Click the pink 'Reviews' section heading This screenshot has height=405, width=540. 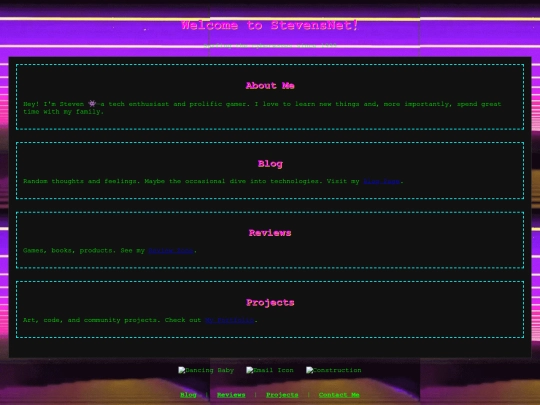[x=270, y=233]
